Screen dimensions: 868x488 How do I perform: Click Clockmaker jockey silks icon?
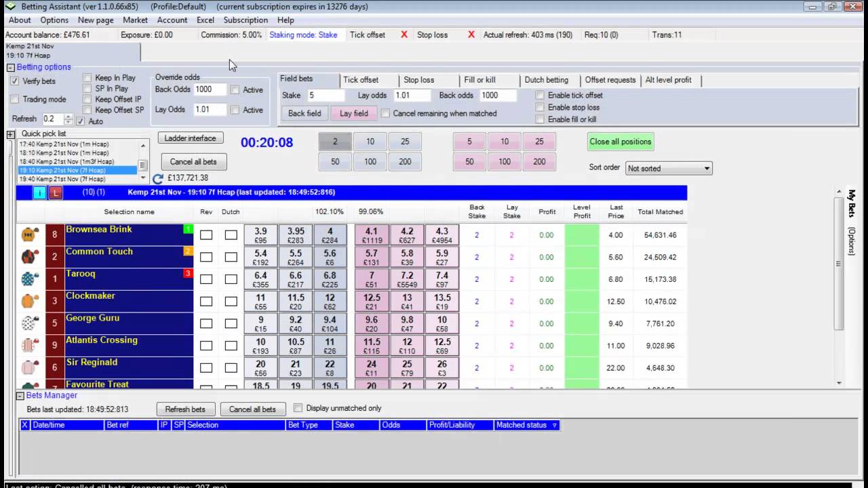coord(29,301)
